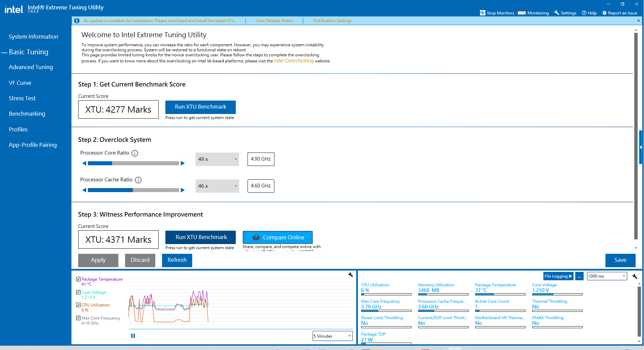Open the Intel Overclocking website link
This screenshot has width=644, height=350.
(x=294, y=61)
